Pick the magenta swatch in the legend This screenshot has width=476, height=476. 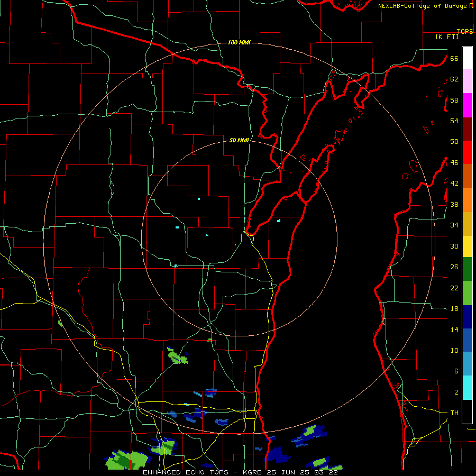467,105
